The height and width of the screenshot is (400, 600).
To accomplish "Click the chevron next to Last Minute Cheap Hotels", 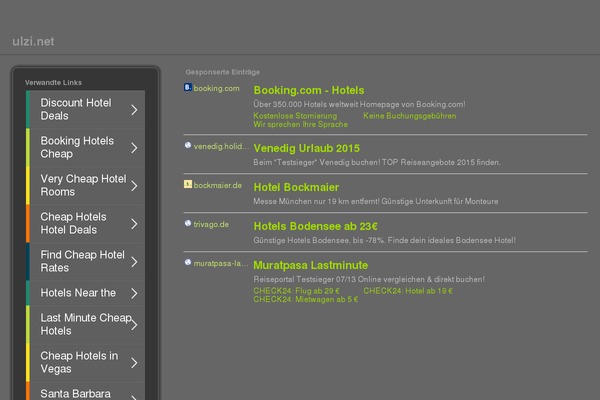I will coord(134,325).
